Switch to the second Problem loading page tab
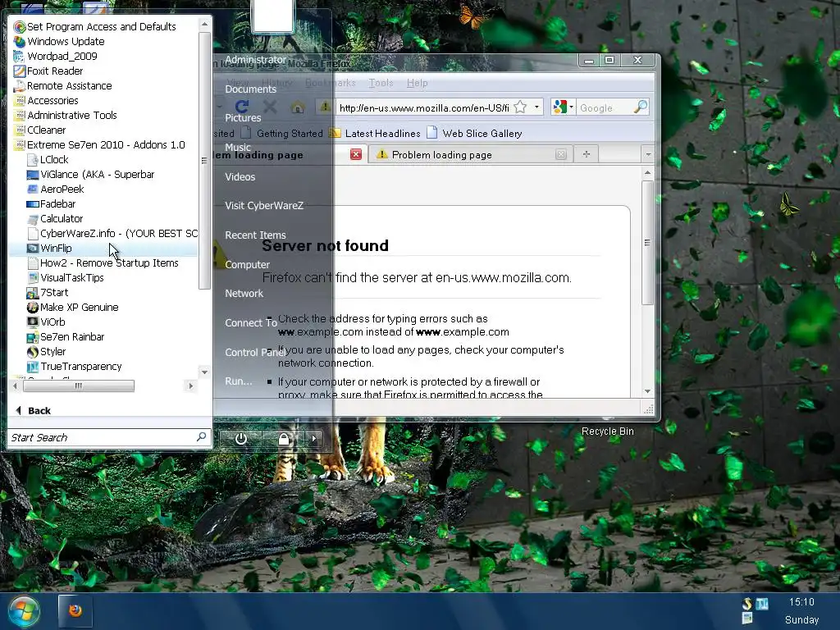Image resolution: width=840 pixels, height=630 pixels. [470, 155]
